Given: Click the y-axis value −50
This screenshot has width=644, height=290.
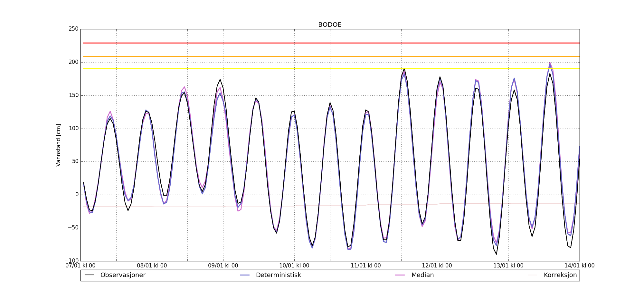Looking at the screenshot, I should [72, 228].
